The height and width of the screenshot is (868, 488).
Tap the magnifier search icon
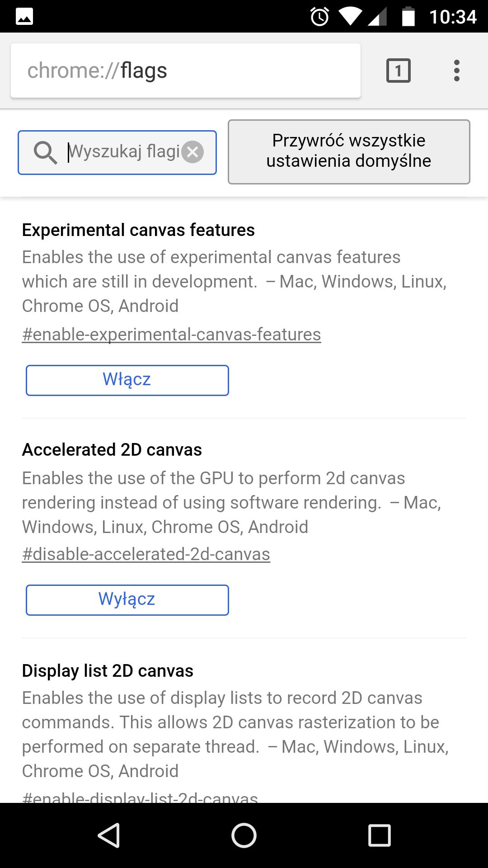45,152
